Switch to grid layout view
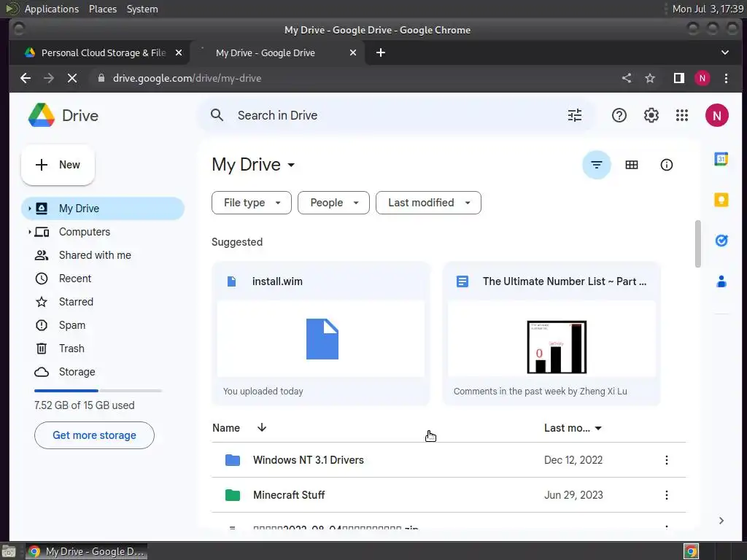This screenshot has height=560, width=747. (631, 165)
